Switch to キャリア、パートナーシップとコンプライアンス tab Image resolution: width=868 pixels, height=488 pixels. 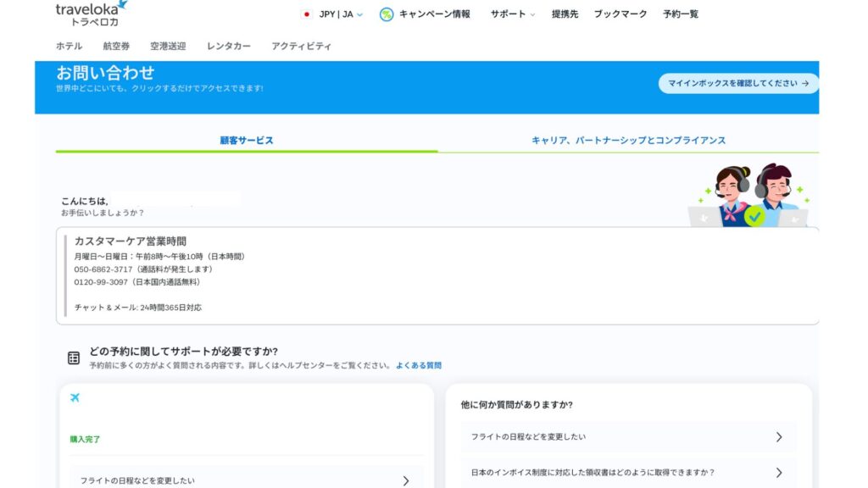[x=628, y=141]
